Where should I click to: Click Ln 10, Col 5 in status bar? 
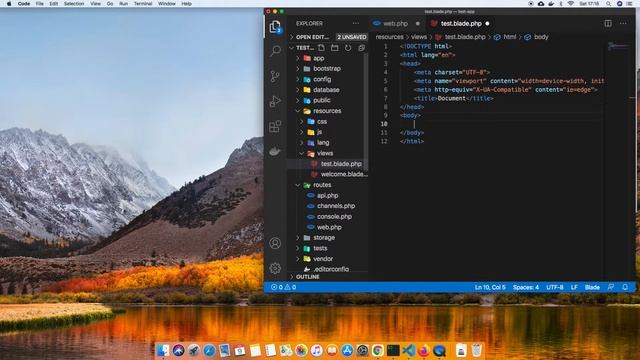(x=490, y=287)
